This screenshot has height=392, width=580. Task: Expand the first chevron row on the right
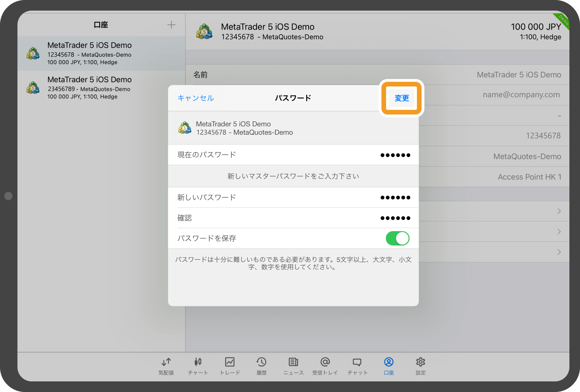click(x=559, y=212)
